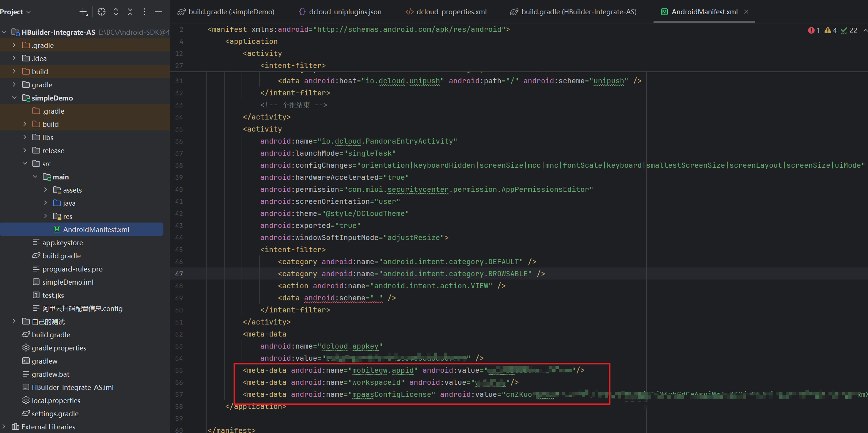Click the green typo check indicator

point(844,30)
